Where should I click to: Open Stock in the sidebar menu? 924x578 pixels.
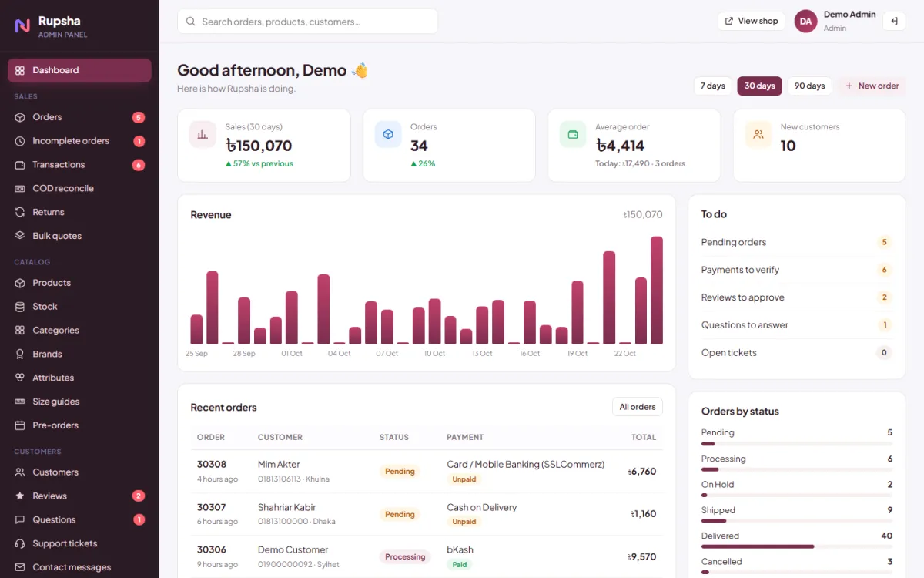click(x=79, y=307)
